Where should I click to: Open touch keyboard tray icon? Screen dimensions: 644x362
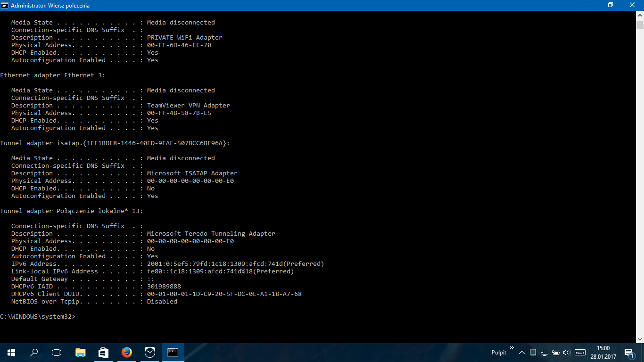pos(580,353)
